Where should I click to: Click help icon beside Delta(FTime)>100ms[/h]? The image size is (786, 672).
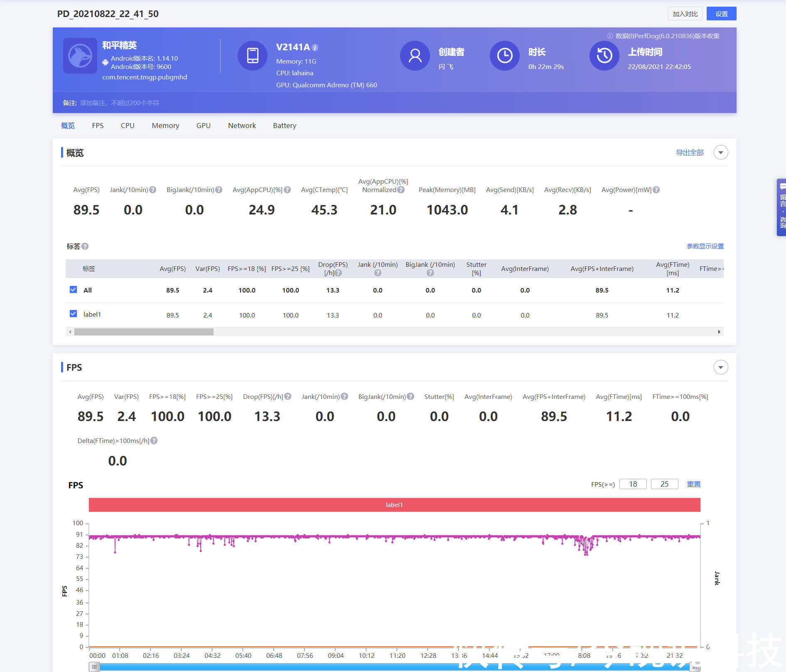click(154, 441)
